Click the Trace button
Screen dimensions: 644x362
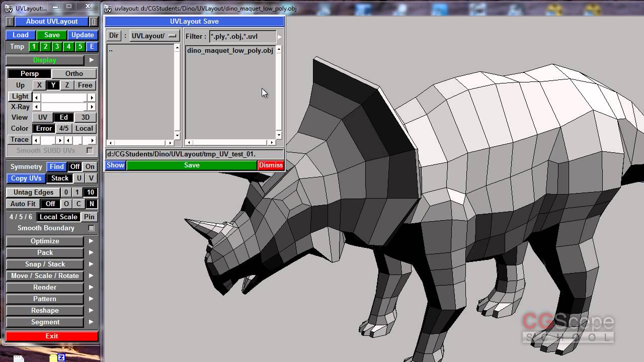pos(20,140)
